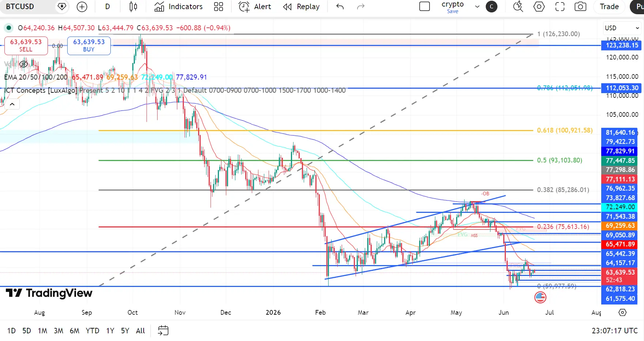Image resolution: width=644 pixels, height=341 pixels.
Task: Enter fullscreen mode icon
Action: [560, 7]
